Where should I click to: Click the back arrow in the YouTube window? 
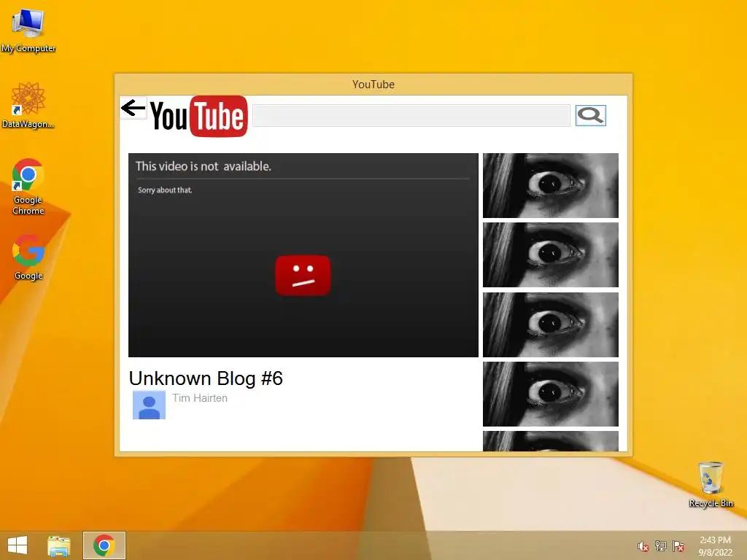(133, 108)
